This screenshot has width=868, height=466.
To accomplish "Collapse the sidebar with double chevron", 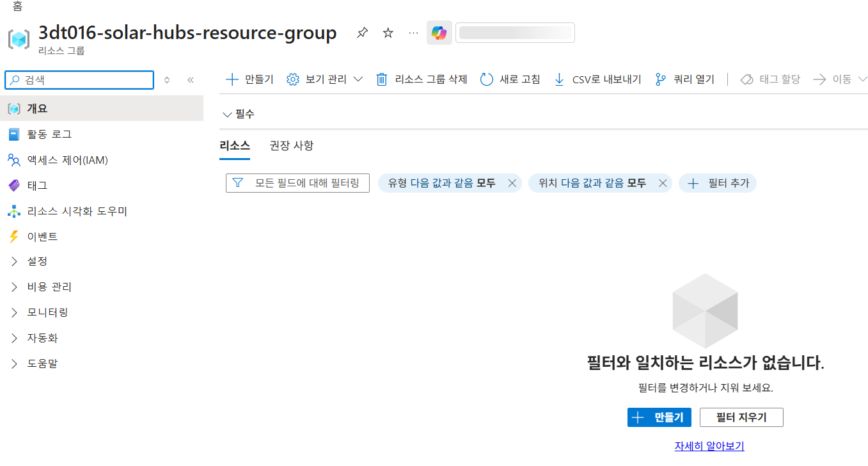I will pyautogui.click(x=190, y=80).
